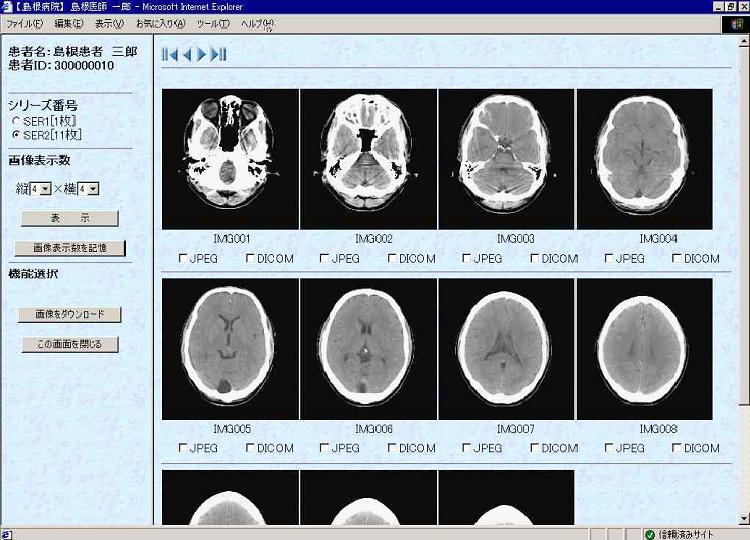Viewport: 750px width, 540px height.
Task: Tick the JPEG checkbox for IMG007
Action: pos(467,448)
